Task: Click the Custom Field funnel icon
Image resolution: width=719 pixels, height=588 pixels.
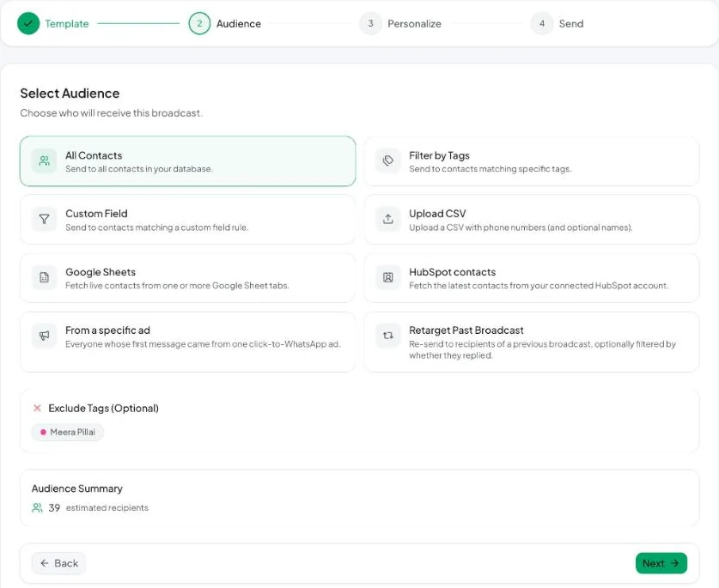Action: (44, 219)
